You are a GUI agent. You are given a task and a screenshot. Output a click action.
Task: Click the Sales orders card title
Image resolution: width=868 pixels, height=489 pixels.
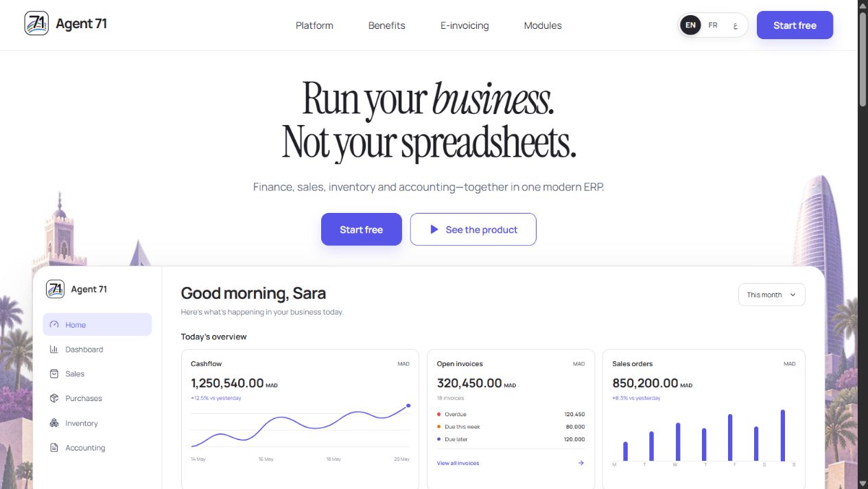pyautogui.click(x=633, y=363)
